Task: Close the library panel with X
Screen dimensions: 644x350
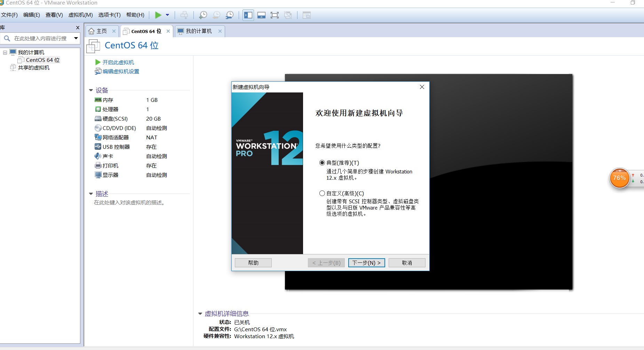Action: pos(78,27)
